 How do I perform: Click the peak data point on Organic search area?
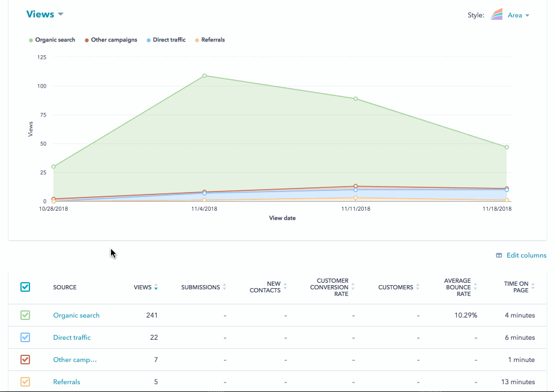coord(204,76)
